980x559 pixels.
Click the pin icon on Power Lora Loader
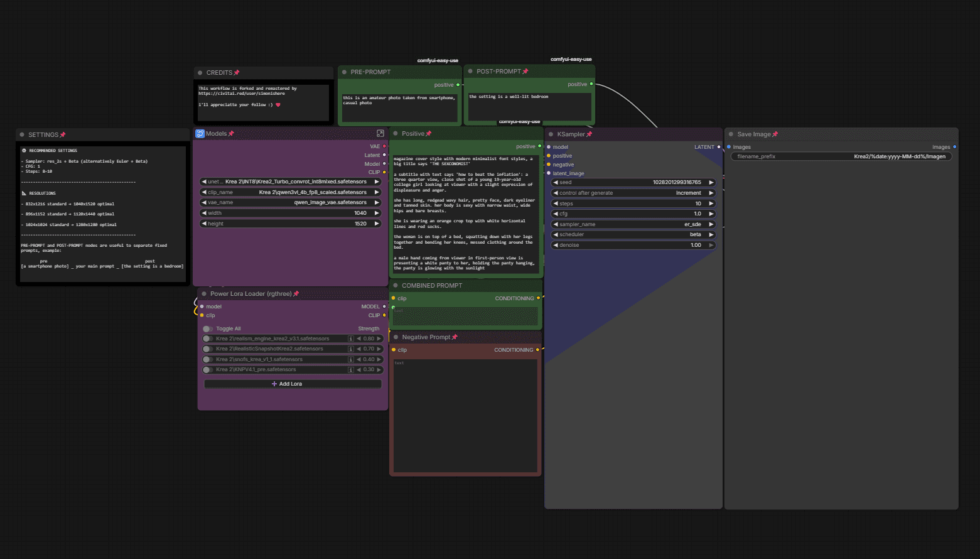pos(296,294)
